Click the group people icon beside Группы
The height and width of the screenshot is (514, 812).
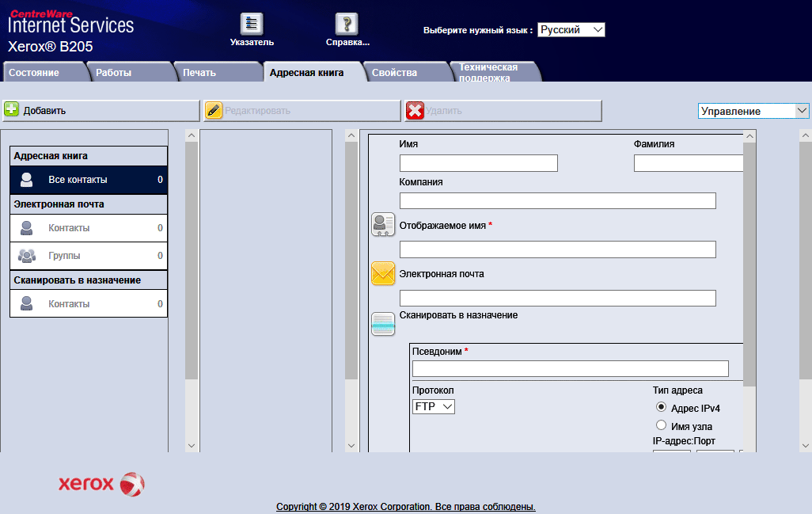pyautogui.click(x=26, y=256)
